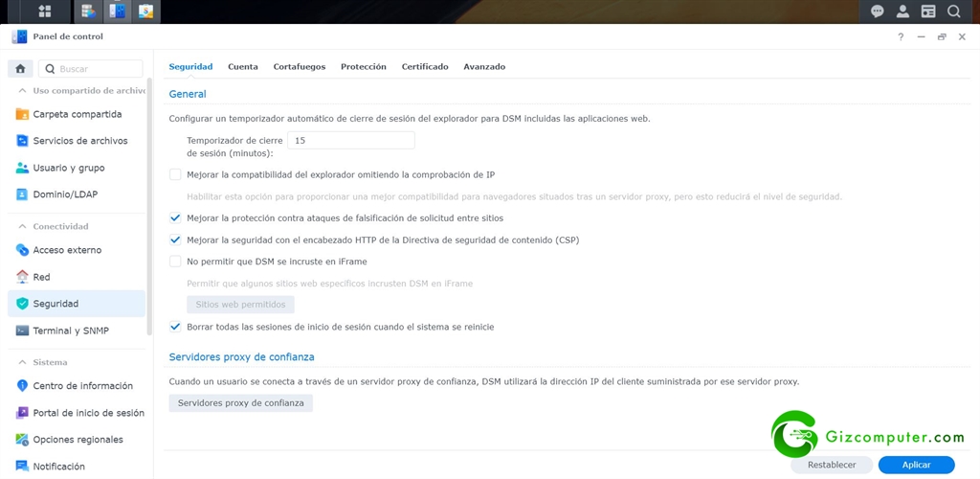
Task: Open the DSM main menu grid icon
Action: [x=44, y=11]
